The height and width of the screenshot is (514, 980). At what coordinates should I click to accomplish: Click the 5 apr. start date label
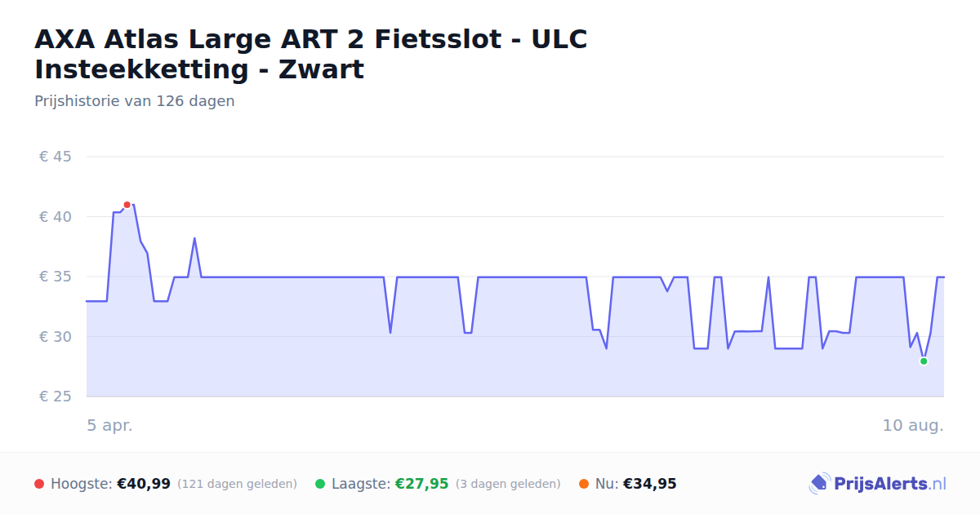pos(110,426)
